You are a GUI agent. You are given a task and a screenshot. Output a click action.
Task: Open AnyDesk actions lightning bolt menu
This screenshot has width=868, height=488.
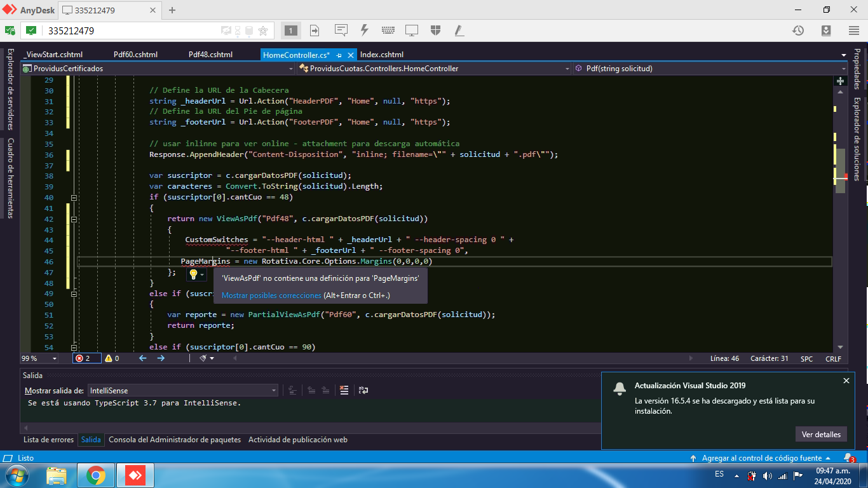click(x=365, y=30)
